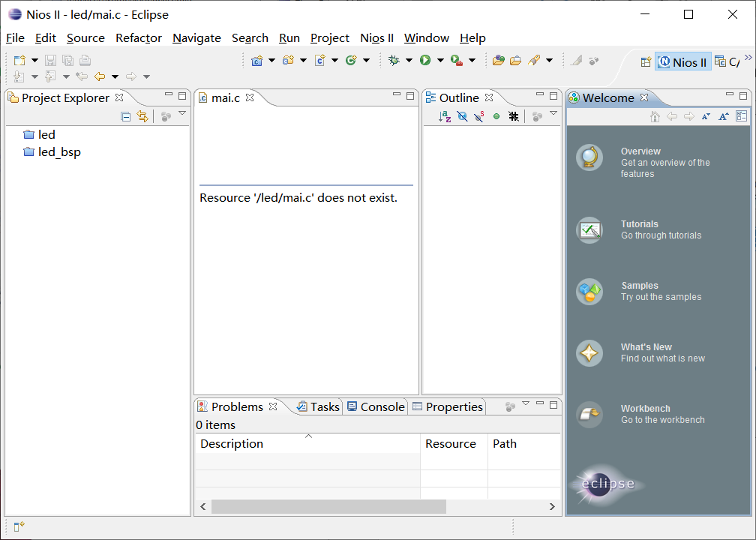
Task: Toggle Hide Fields in Outline toolbar
Action: click(462, 116)
